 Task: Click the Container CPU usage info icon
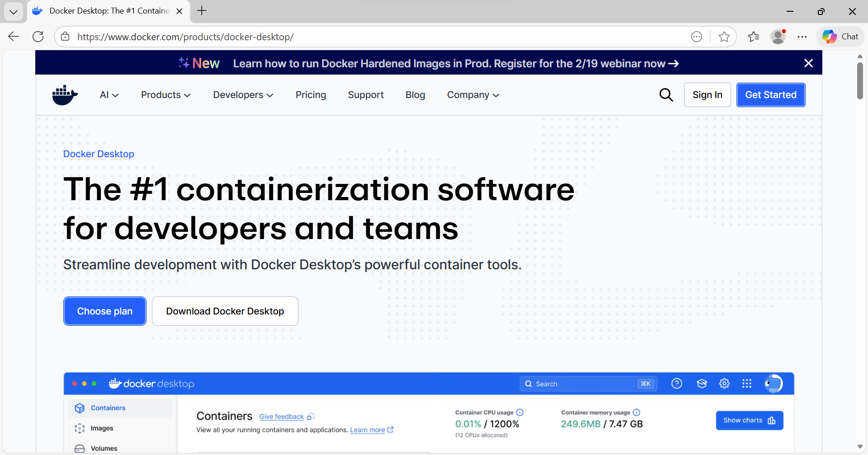click(520, 412)
